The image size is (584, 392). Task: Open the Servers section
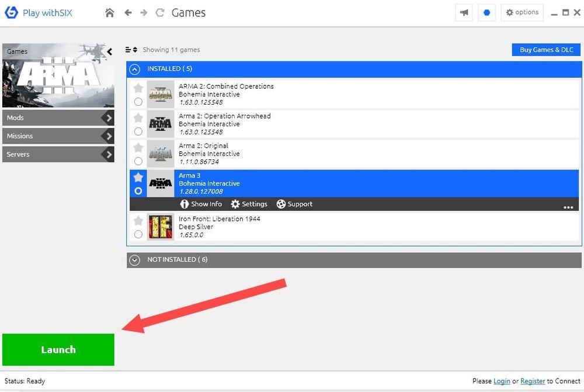(x=58, y=154)
